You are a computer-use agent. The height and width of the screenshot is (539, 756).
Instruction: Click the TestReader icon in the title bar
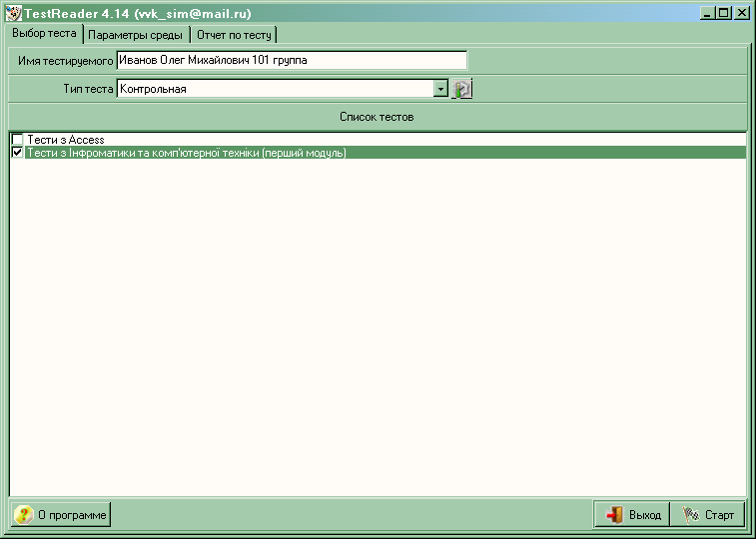tap(14, 13)
